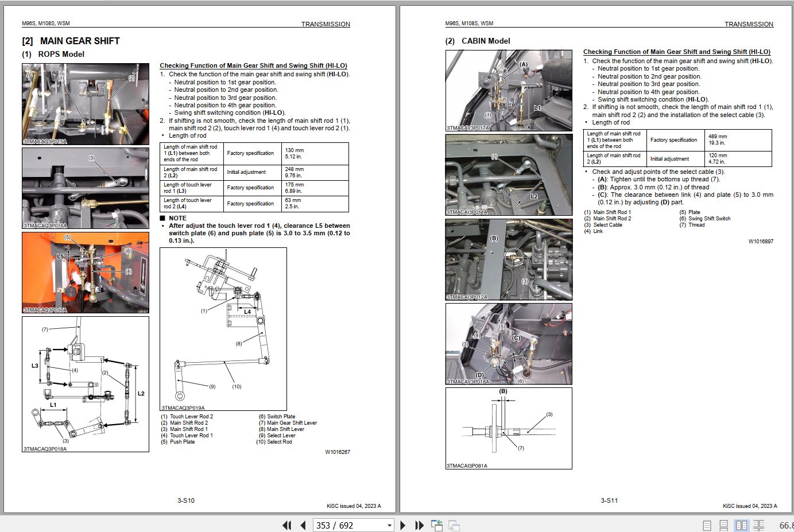Click the orange tractor L5 photo
The image size is (794, 532).
coord(86,273)
